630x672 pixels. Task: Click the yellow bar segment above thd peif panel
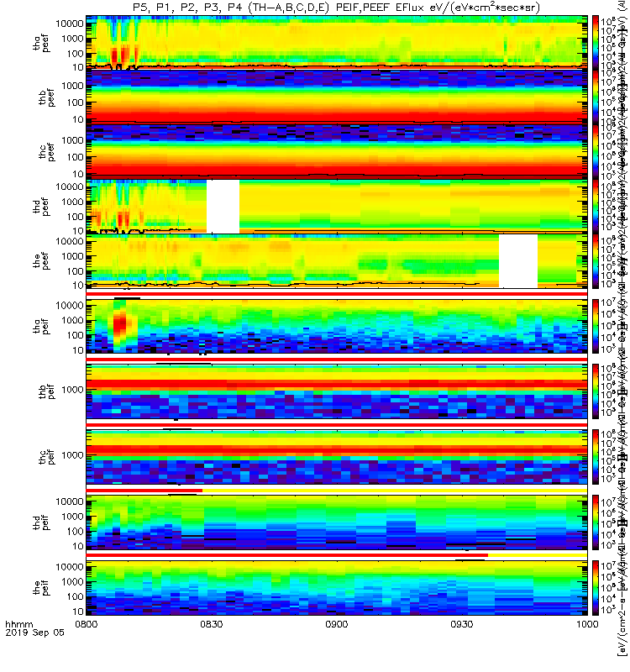395,491
